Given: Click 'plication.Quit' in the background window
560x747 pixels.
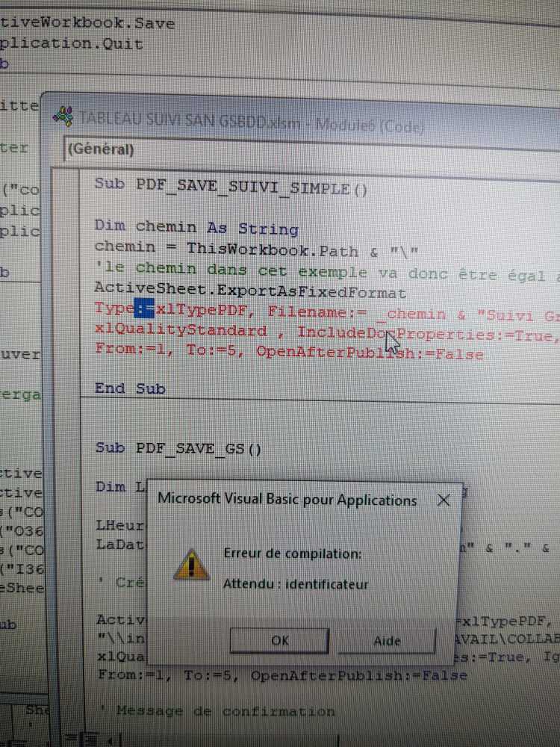Looking at the screenshot, I should [72, 44].
